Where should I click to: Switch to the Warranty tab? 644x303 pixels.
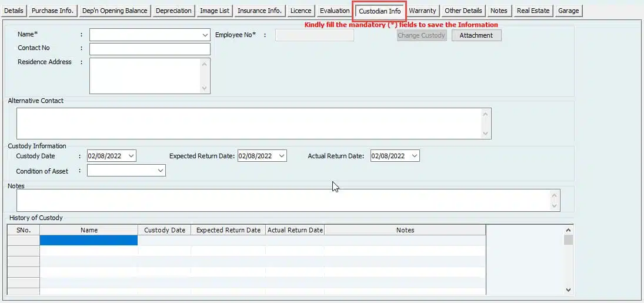pyautogui.click(x=422, y=11)
